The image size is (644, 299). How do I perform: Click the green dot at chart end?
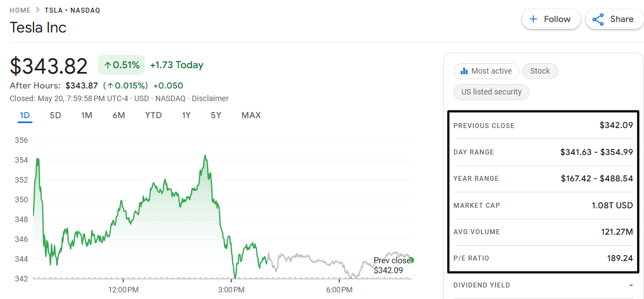click(x=412, y=260)
